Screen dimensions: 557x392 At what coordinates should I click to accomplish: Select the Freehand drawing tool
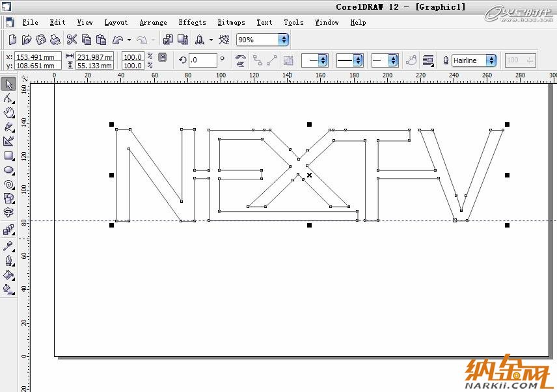(8, 127)
